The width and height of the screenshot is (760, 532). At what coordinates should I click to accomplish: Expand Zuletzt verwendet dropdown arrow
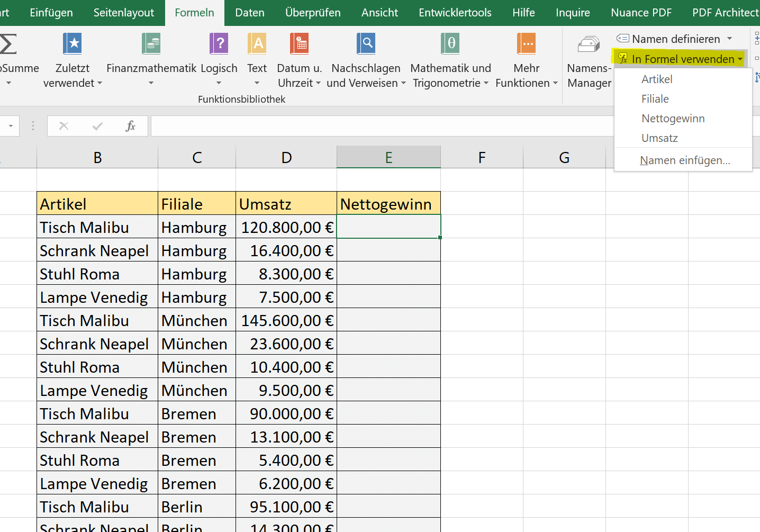pyautogui.click(x=99, y=83)
